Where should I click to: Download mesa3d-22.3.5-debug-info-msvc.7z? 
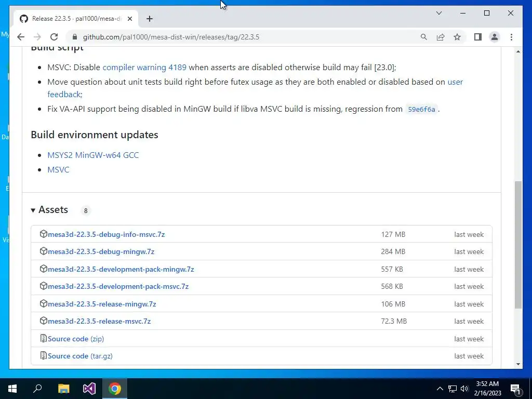[x=106, y=234]
